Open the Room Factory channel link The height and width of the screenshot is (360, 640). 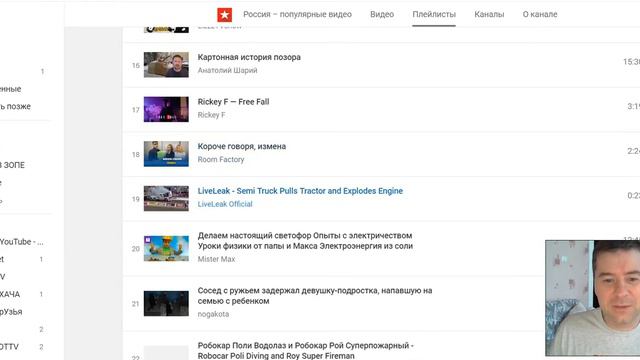(221, 160)
